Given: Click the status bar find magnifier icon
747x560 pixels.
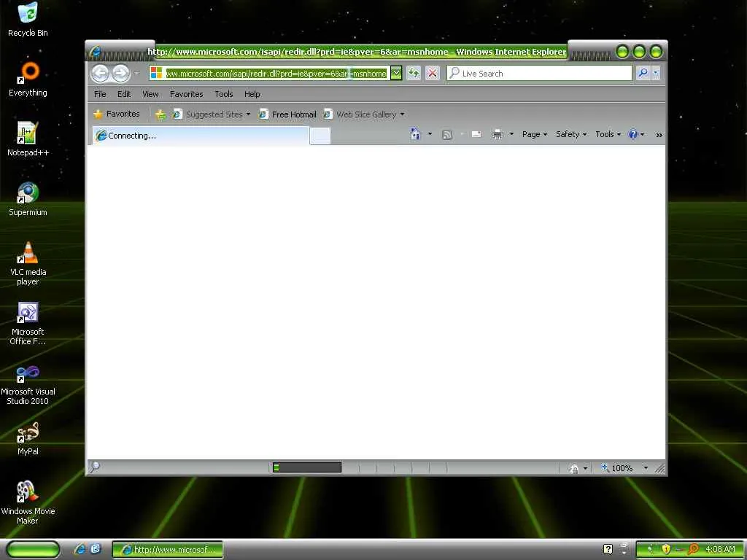Looking at the screenshot, I should (x=94, y=467).
